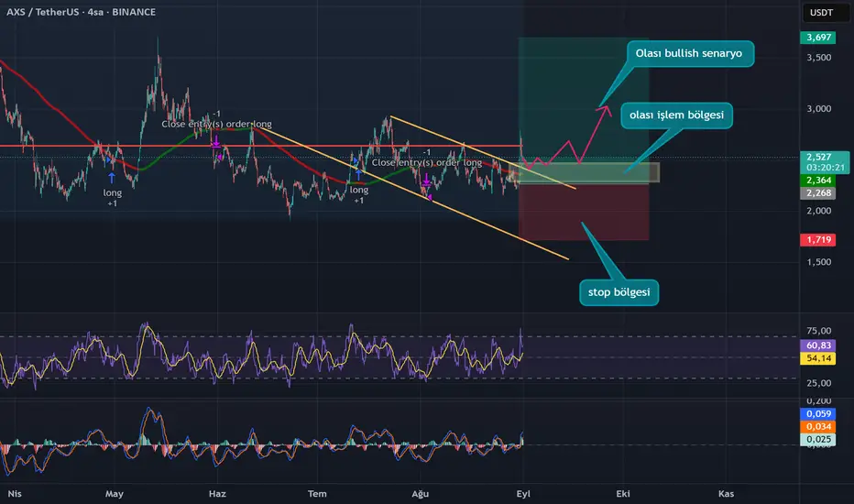Click the AXS / TetherUS chart title
The width and height of the screenshot is (854, 504).
tap(81, 12)
